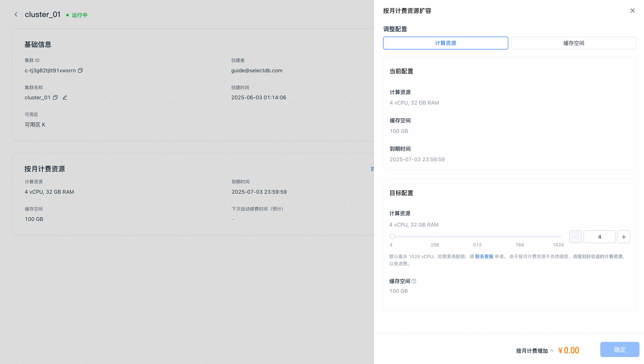Increase vCPU with plus button
The width and height of the screenshot is (644, 364).
coord(623,237)
